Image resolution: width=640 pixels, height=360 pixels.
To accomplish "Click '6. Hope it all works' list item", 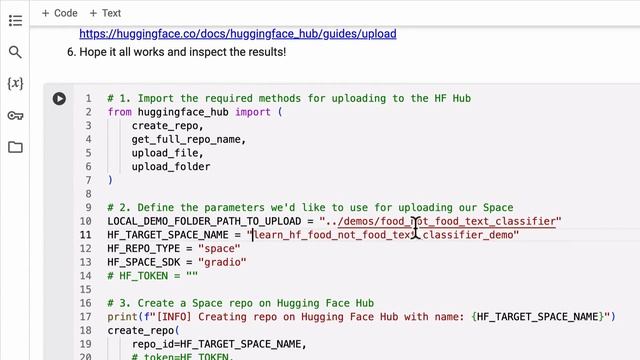I will 176,52.
